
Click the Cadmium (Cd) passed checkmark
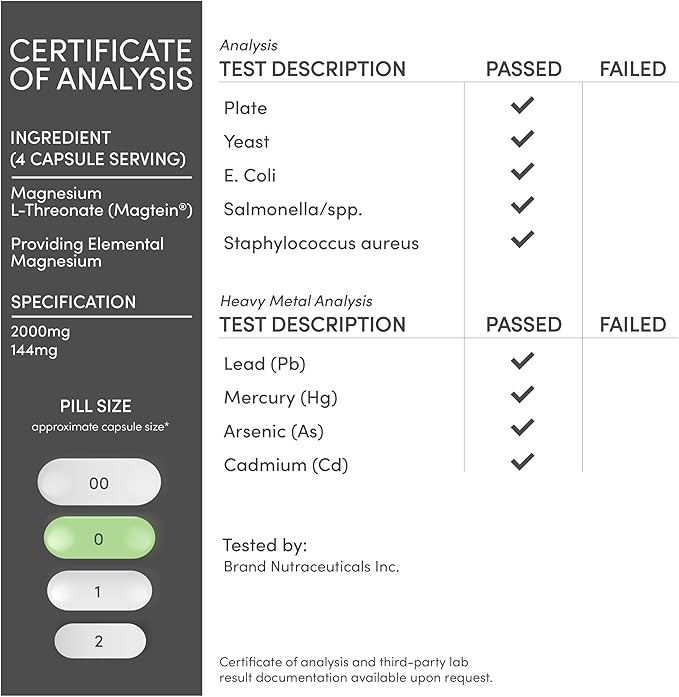tap(522, 462)
